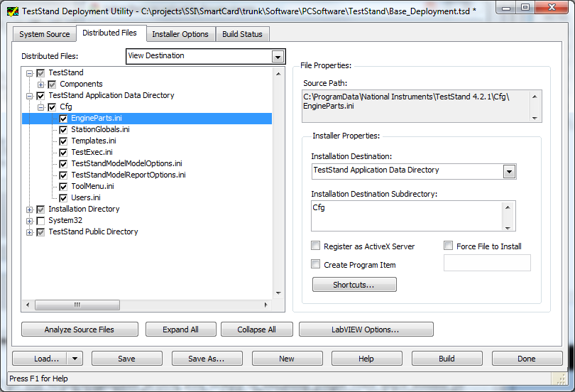Enable Force File to Install
575x392 pixels.
click(x=448, y=245)
